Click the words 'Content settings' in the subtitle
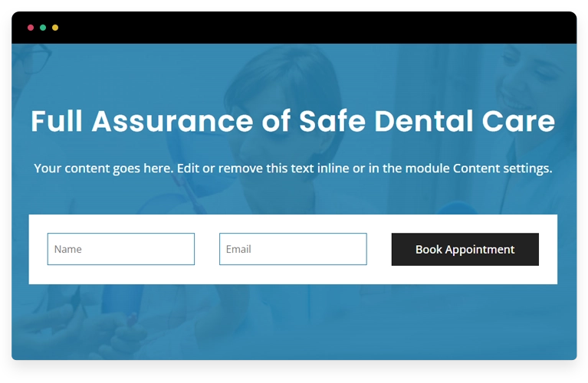The width and height of the screenshot is (588, 383). [502, 169]
